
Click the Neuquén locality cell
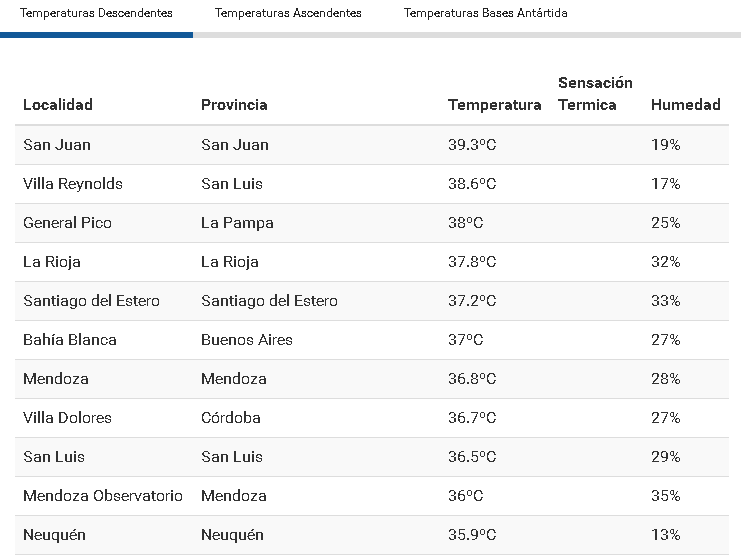pos(55,535)
